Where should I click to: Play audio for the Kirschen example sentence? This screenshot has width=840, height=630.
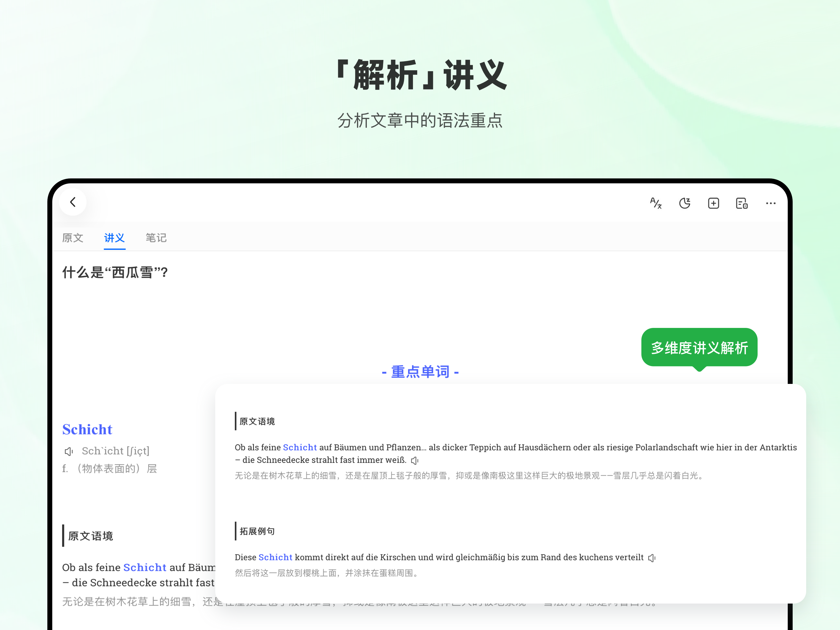[652, 558]
